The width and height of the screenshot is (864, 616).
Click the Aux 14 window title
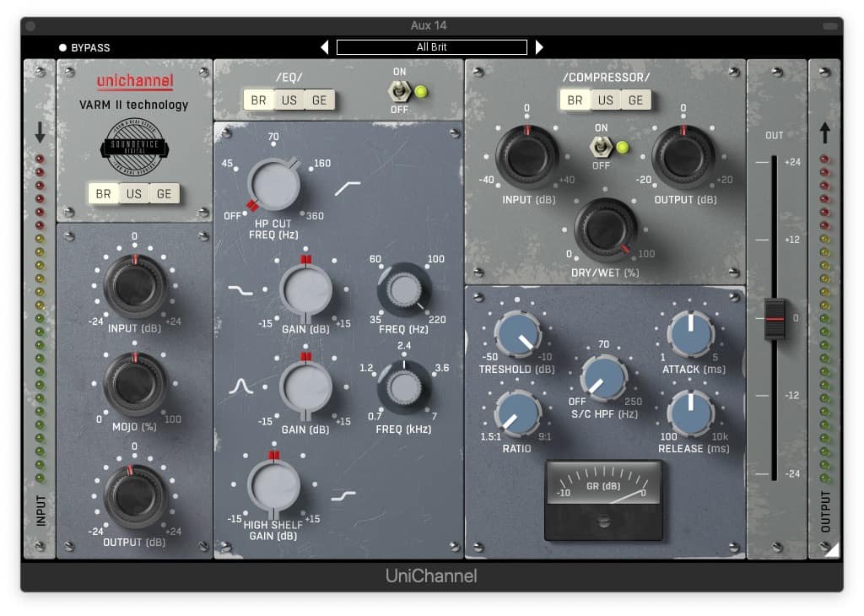[x=429, y=25]
